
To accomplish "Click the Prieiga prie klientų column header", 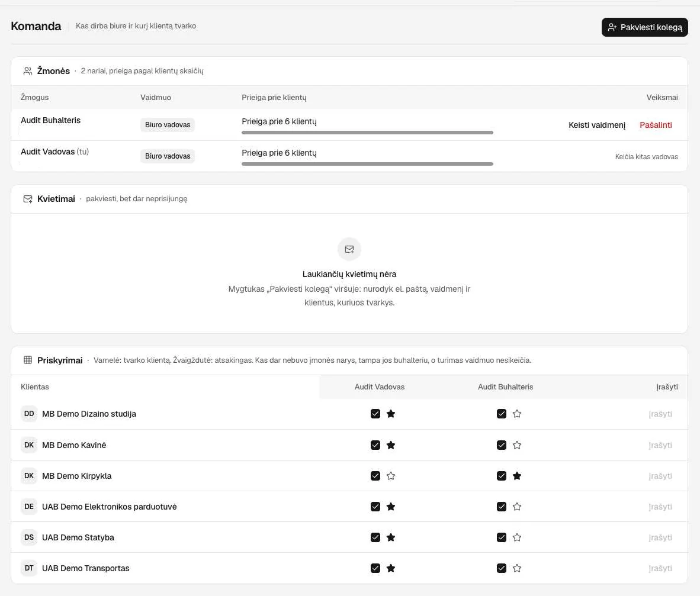I will coord(274,97).
